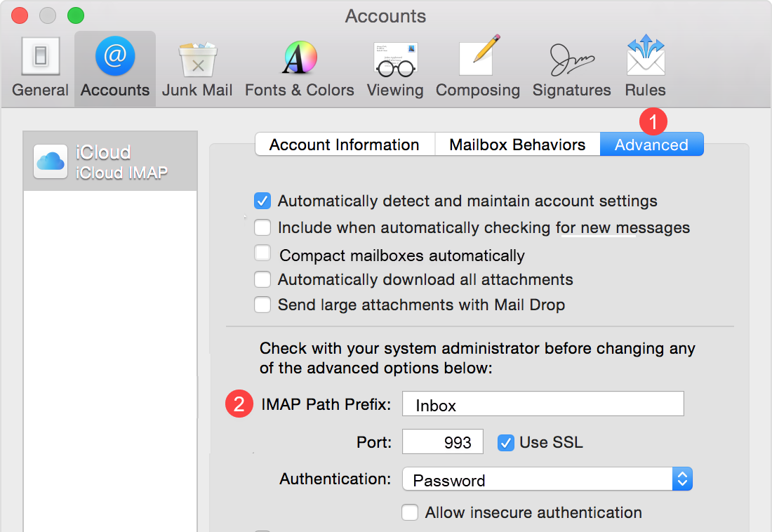Uncheck Use SSL
The image size is (772, 532).
point(506,442)
